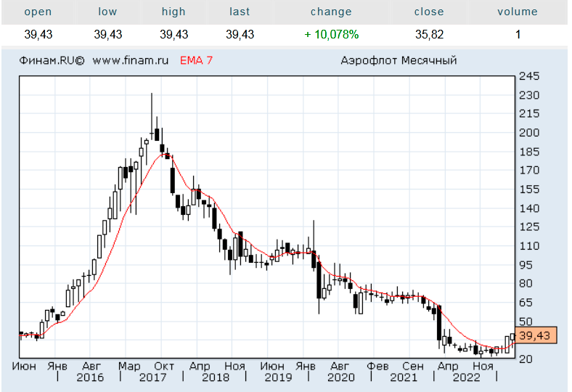Click the 'Мар' month label on time axis
This screenshot has height=392, width=572.
point(131,366)
